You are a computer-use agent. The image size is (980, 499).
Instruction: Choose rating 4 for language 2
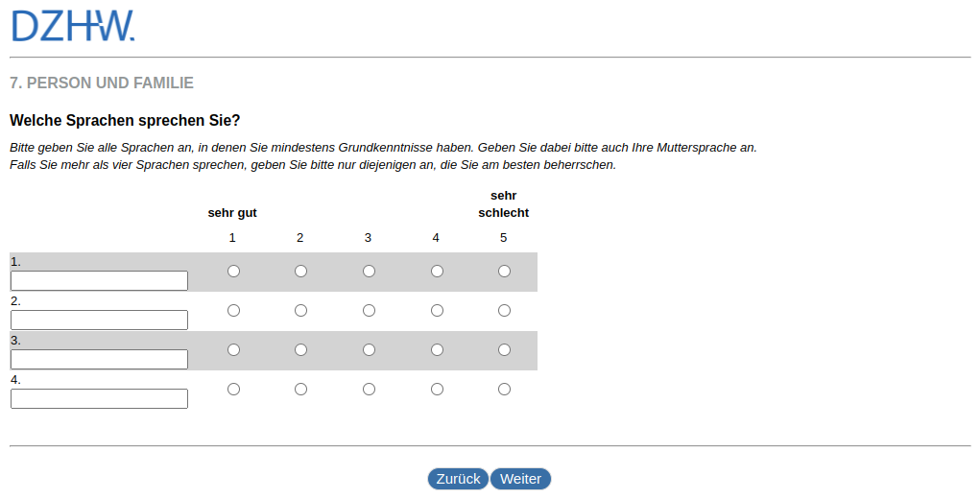[437, 311]
